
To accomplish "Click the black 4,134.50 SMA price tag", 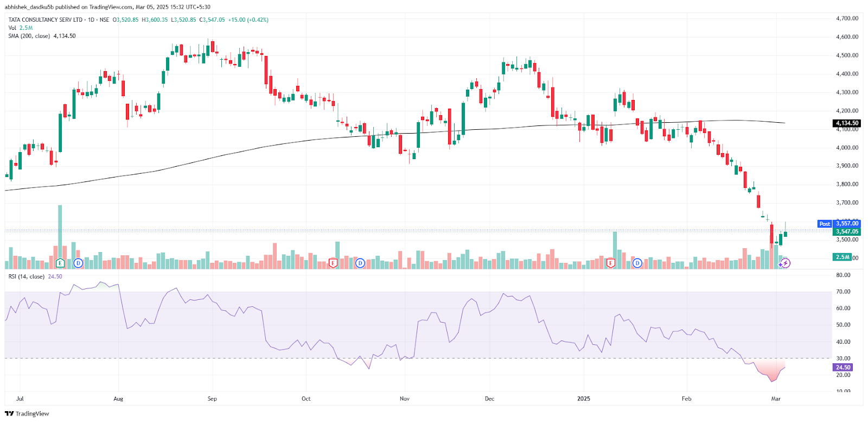I will pos(847,123).
